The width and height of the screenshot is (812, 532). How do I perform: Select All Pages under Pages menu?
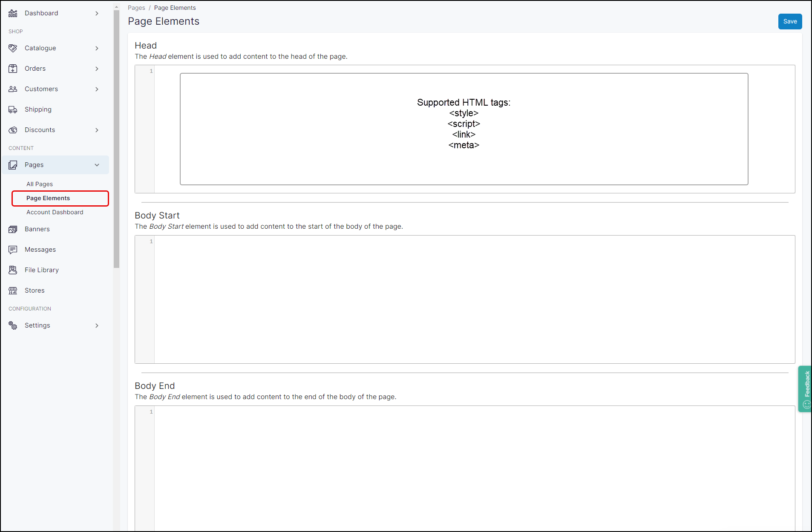(x=39, y=184)
